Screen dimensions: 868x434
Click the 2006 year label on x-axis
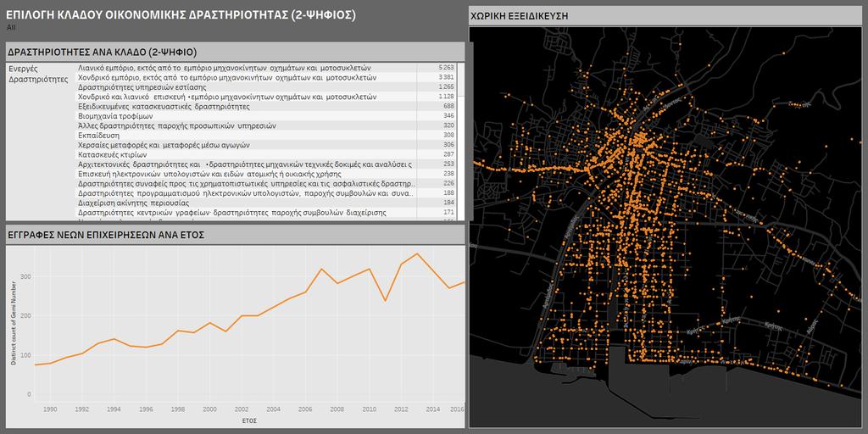305,409
